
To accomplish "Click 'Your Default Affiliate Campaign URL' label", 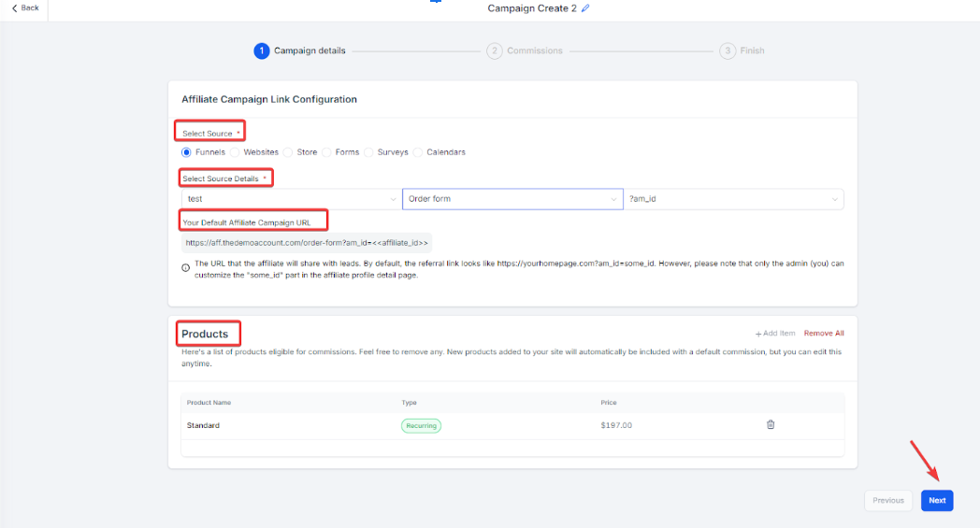I will [x=246, y=222].
